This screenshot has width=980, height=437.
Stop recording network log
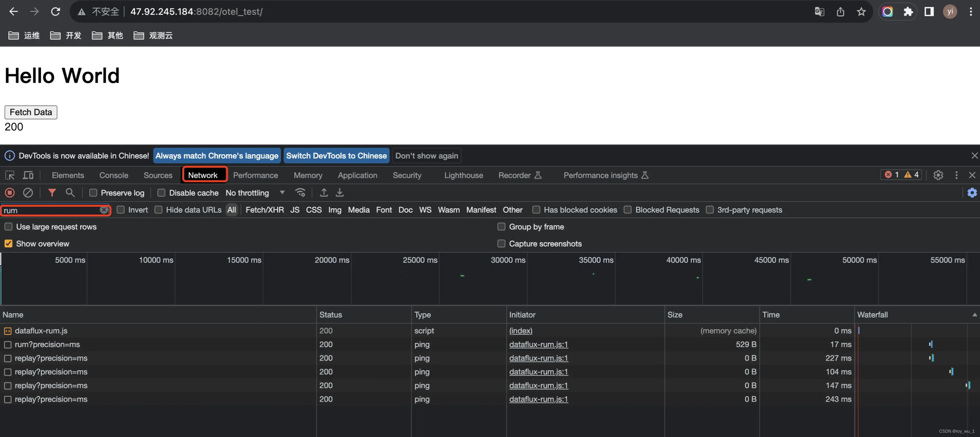(x=10, y=193)
